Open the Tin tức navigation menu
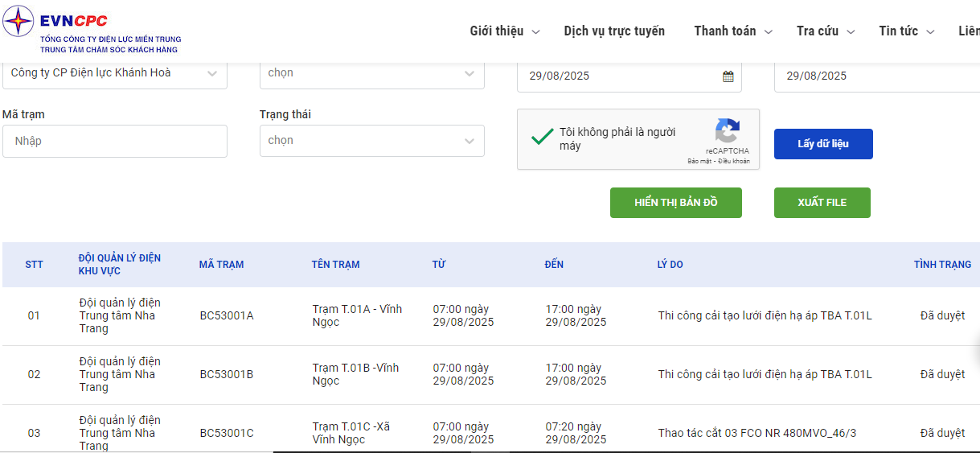This screenshot has height=453, width=980. (907, 31)
